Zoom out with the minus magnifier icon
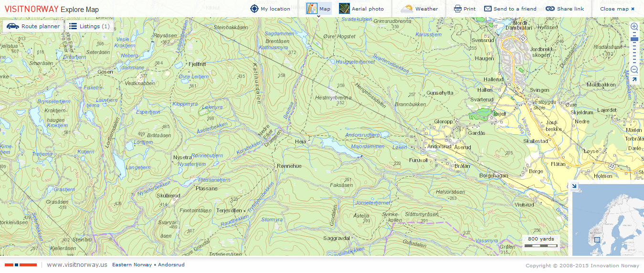Image resolution: width=644 pixels, height=273 pixels. coord(634,69)
